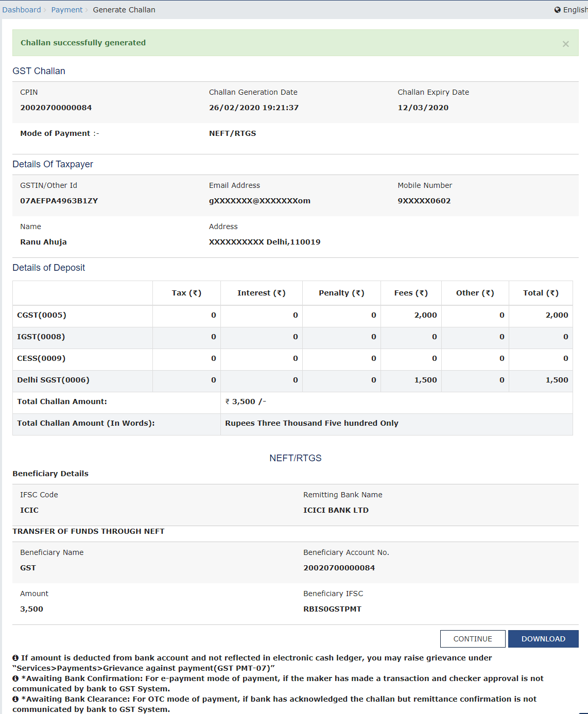Click the CPIN number 20020700000084 at top
Image resolution: width=588 pixels, height=714 pixels.
[56, 108]
